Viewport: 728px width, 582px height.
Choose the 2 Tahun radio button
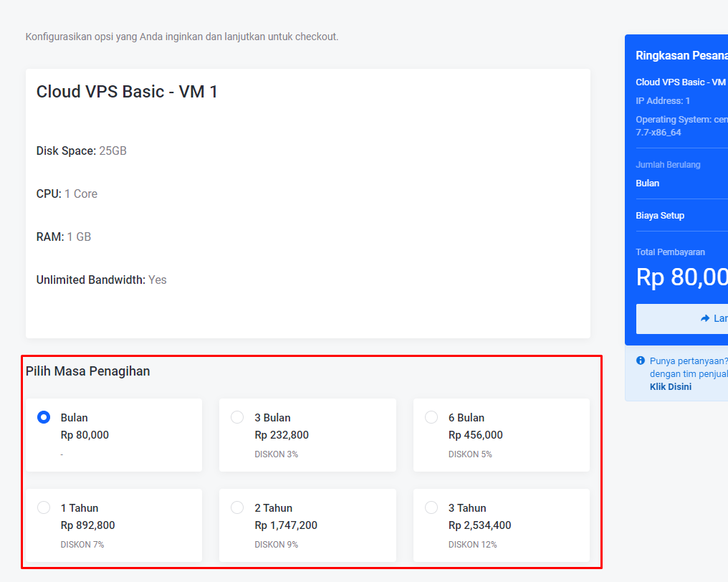tap(237, 507)
